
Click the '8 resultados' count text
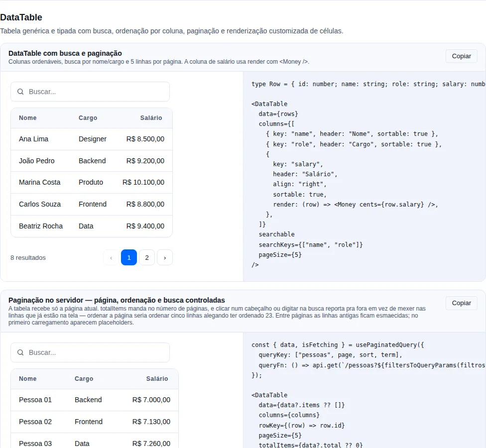(28, 258)
